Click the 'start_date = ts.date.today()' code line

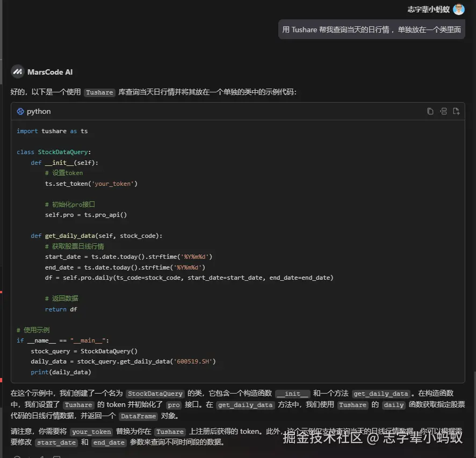(x=129, y=257)
